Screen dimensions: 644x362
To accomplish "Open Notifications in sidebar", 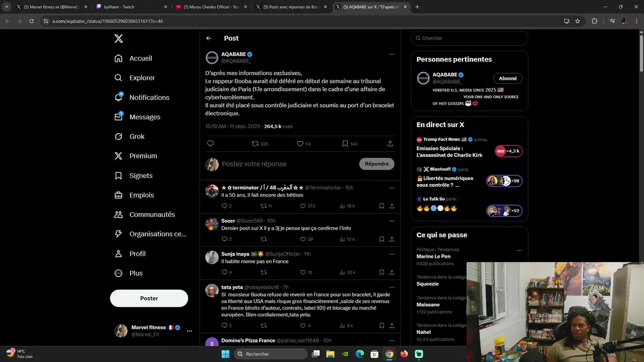I will pos(142,98).
